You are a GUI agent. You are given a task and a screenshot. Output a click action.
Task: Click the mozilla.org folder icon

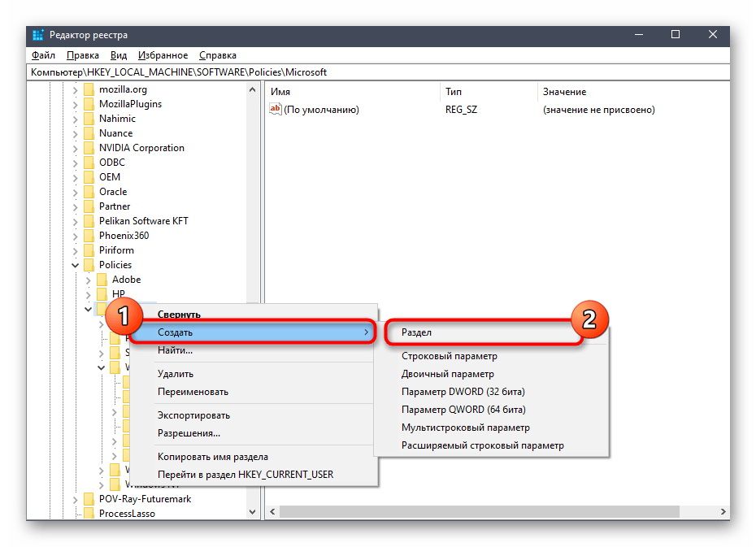point(89,89)
